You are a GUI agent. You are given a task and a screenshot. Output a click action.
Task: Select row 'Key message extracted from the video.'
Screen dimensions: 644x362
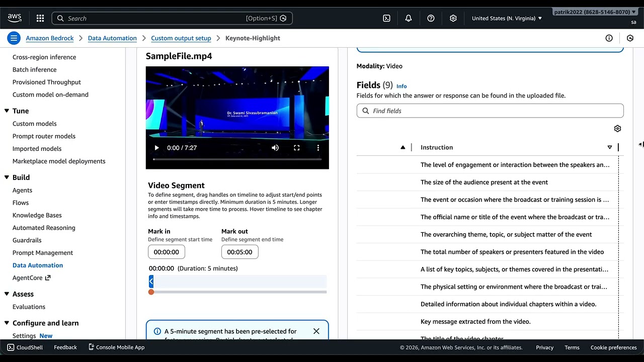(490, 321)
